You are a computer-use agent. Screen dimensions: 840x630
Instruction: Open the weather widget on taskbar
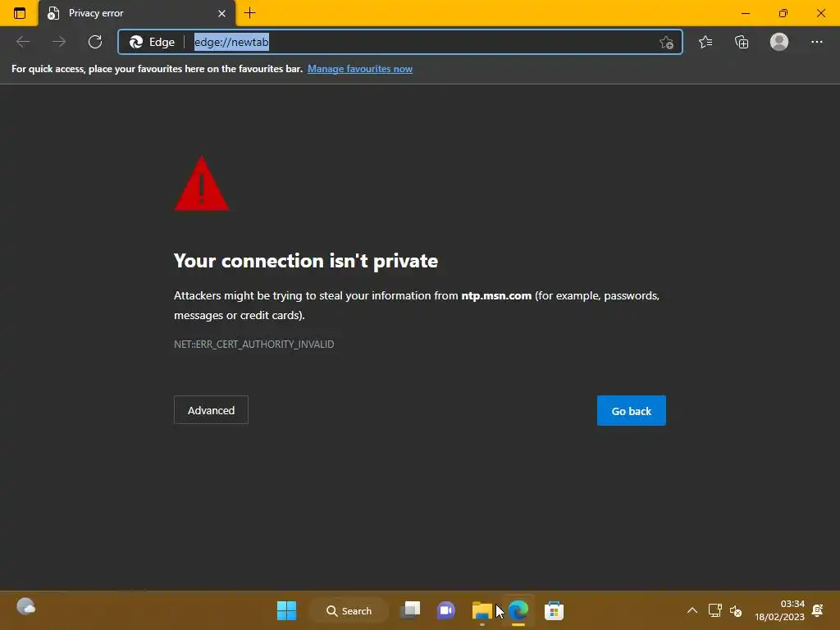[25, 607]
